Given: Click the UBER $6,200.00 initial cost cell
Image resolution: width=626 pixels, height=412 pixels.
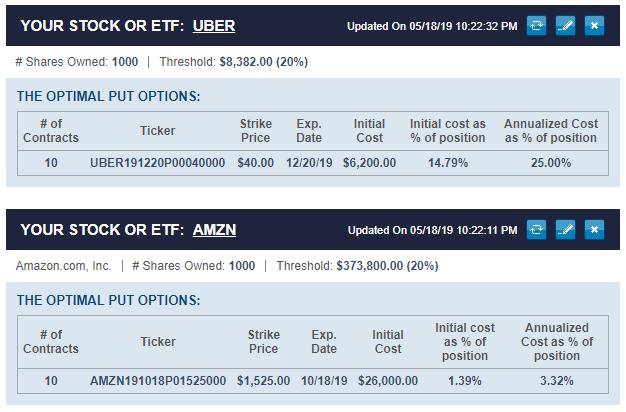Looking at the screenshot, I should pos(370,163).
